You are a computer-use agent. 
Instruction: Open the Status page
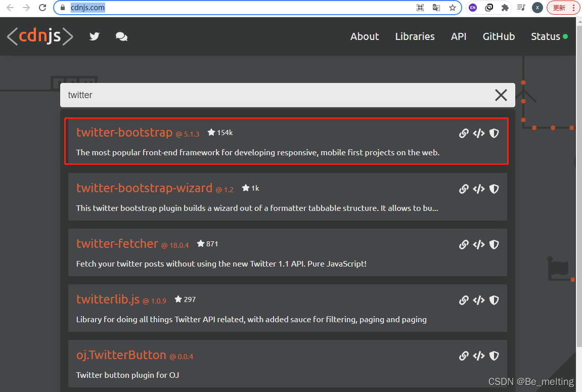pos(549,36)
